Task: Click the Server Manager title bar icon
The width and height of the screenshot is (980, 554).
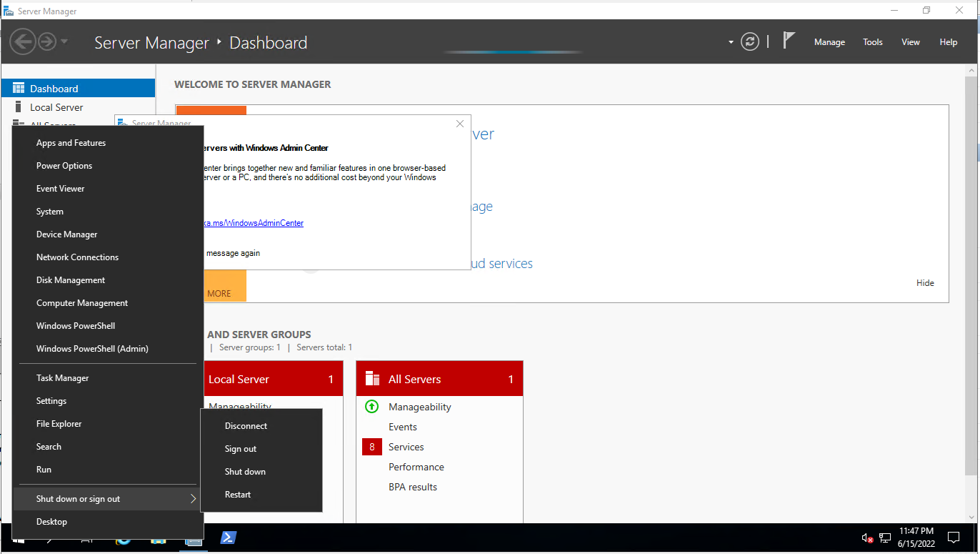Action: (x=8, y=11)
